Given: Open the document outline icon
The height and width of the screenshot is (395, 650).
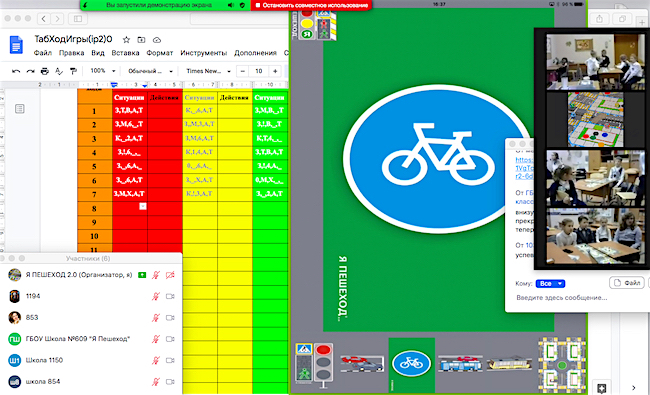Looking at the screenshot, I should 19,109.
